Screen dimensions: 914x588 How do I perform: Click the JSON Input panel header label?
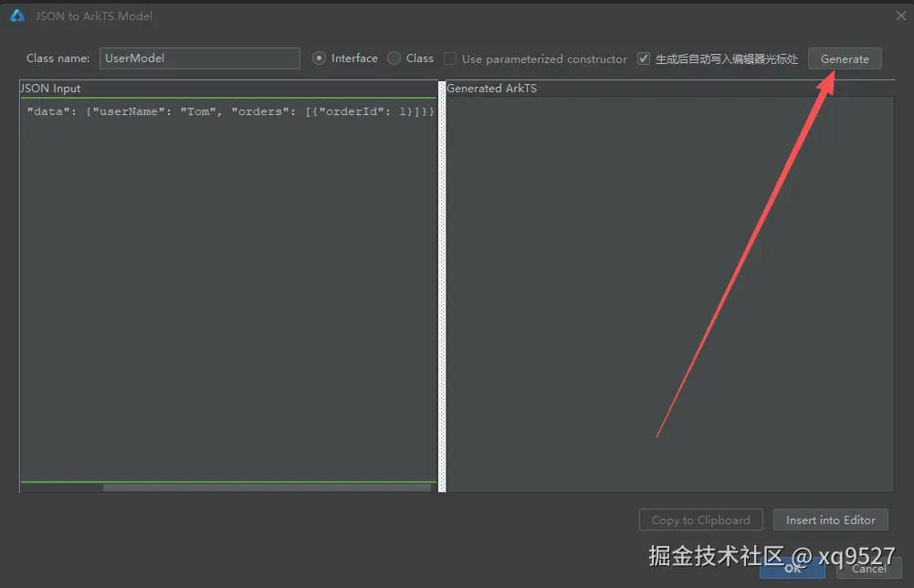tap(50, 88)
